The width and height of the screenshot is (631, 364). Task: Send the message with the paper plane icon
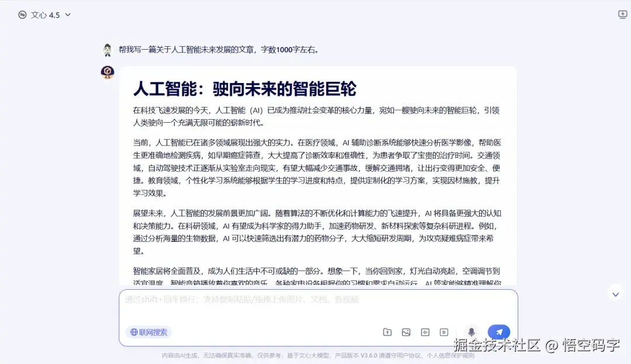point(500,331)
